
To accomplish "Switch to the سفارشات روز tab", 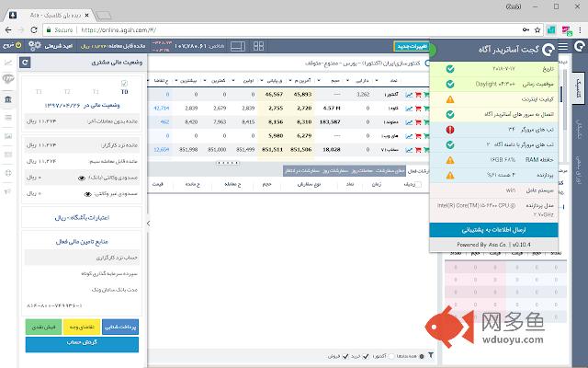I will click(x=335, y=171).
